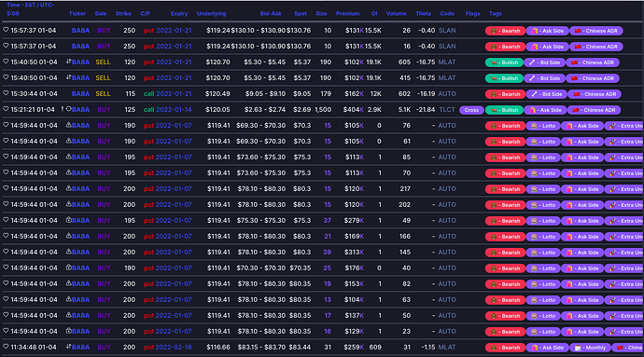
Task: Click the Bearish tag on the 15:30:44 row
Action: click(505, 94)
